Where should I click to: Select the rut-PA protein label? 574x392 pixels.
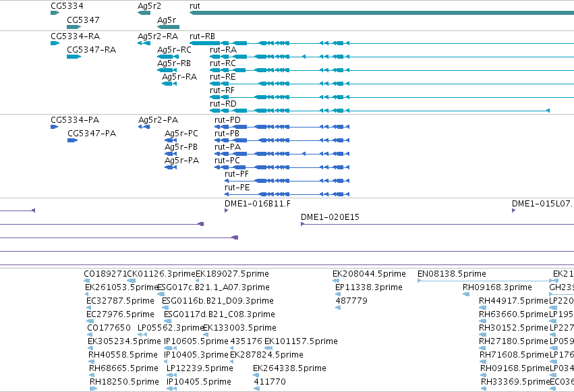coord(228,147)
